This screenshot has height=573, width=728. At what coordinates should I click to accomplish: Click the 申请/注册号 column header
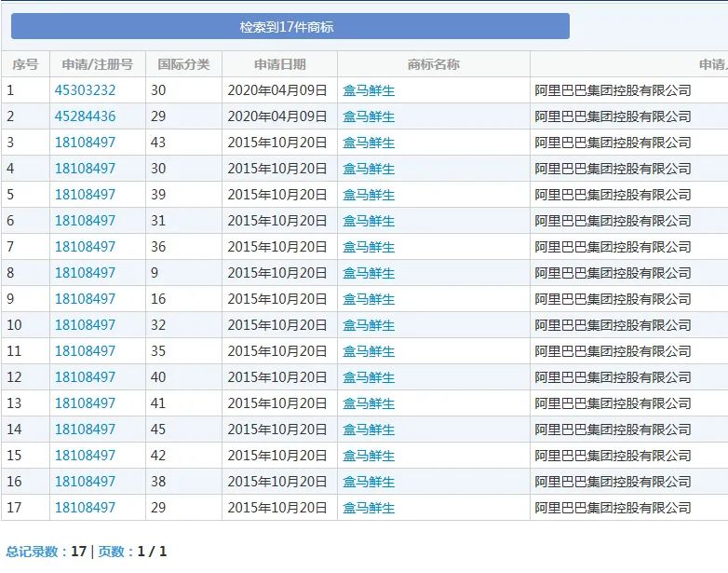97,64
